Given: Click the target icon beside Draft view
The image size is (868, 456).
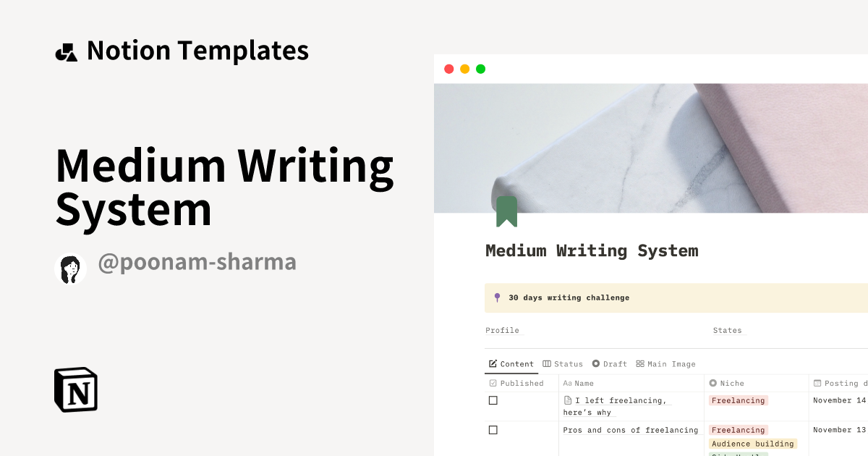Looking at the screenshot, I should 595,364.
